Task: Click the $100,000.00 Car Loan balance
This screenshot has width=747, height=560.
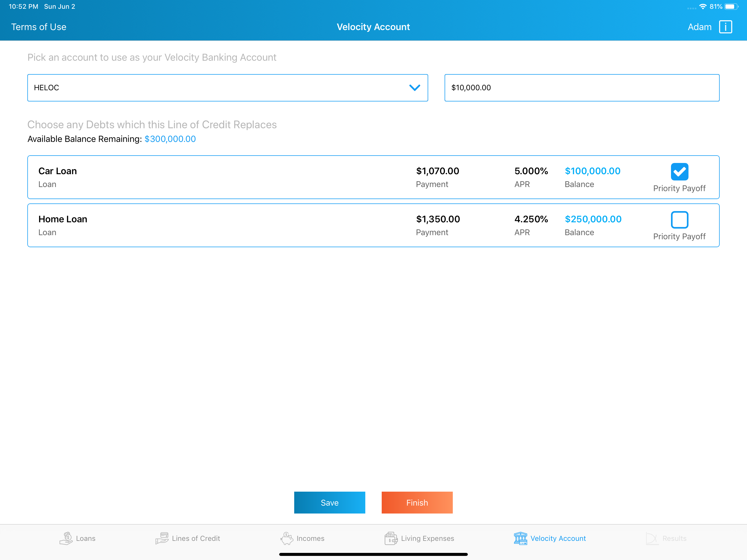Action: (x=593, y=171)
